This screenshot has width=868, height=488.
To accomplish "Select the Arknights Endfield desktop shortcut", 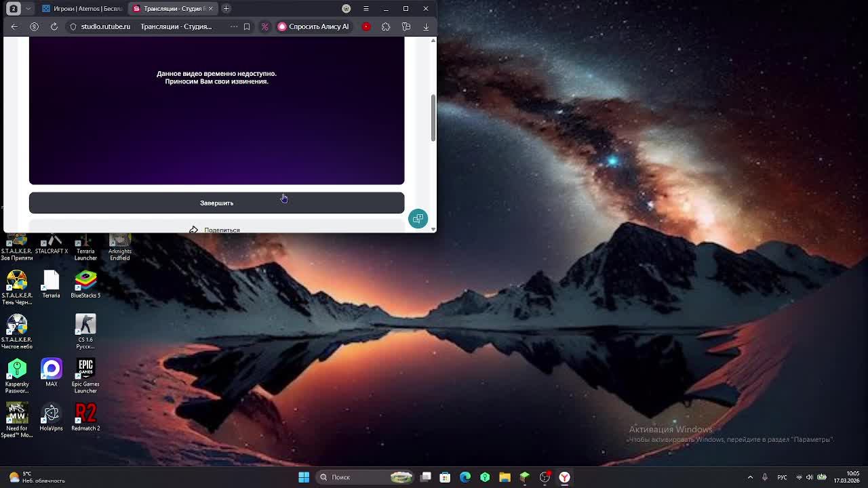I will (x=120, y=247).
